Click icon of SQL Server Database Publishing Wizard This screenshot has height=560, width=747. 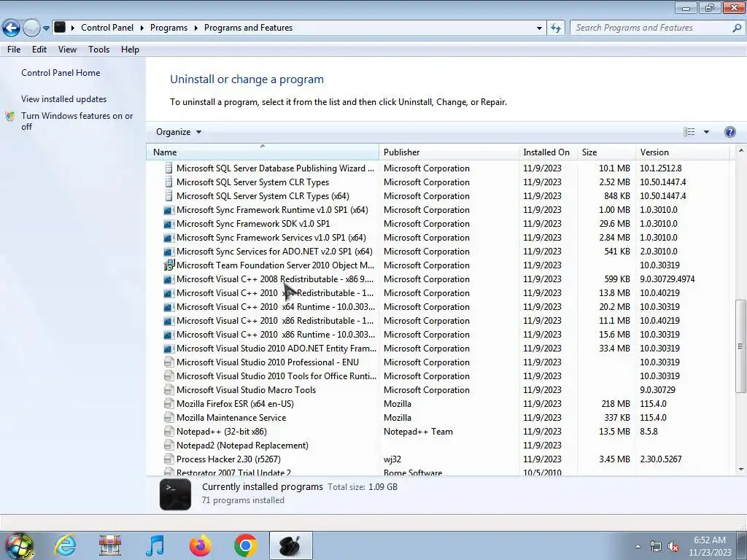[169, 168]
